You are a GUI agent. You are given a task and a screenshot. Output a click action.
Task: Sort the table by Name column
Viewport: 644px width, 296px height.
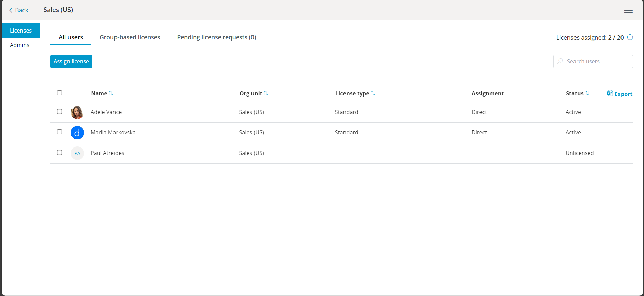point(111,93)
